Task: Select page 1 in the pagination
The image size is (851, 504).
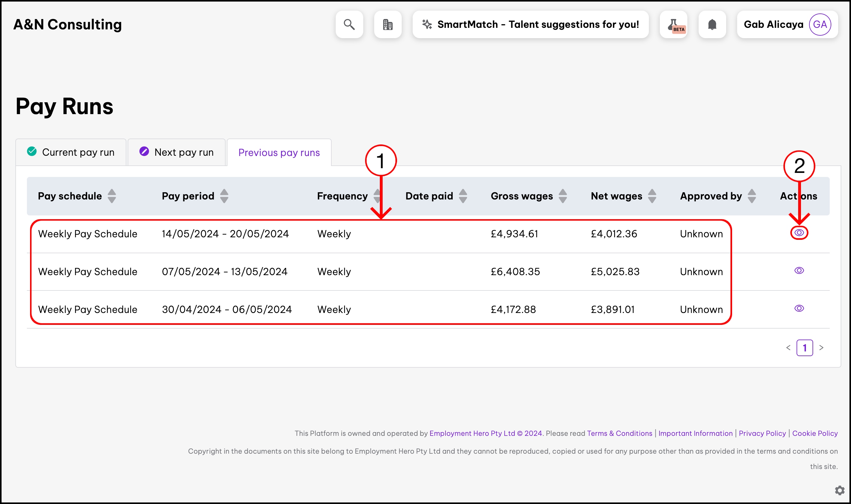Action: (x=804, y=347)
